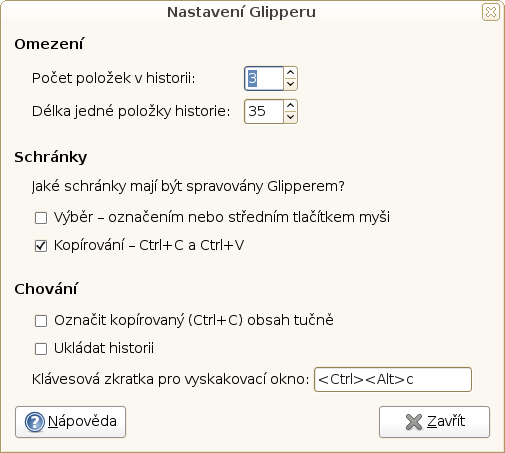This screenshot has width=505, height=453.
Task: Click the Ukládat historii label text
Action: coord(104,348)
